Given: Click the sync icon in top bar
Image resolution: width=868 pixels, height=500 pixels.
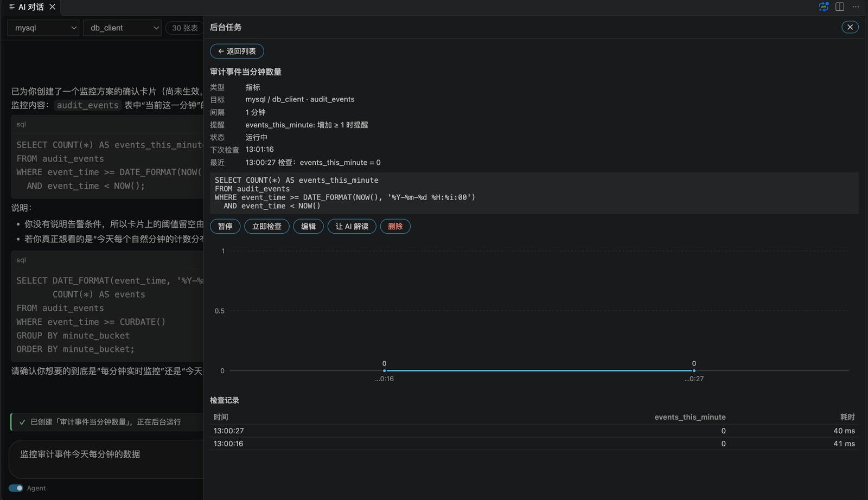Looking at the screenshot, I should 824,7.
